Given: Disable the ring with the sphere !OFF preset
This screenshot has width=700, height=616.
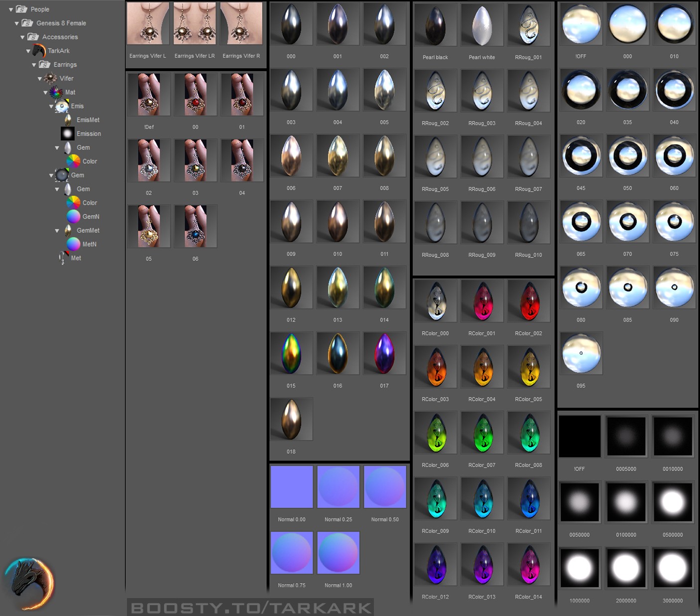Looking at the screenshot, I should [581, 23].
